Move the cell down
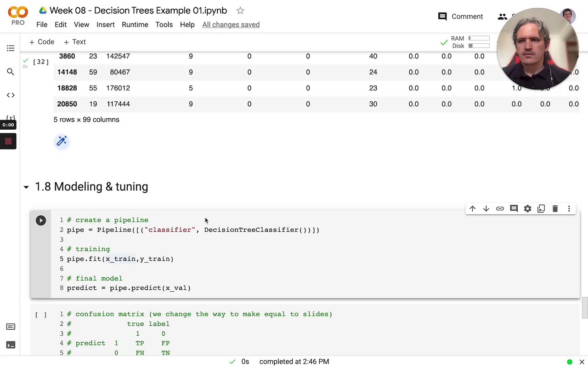The height and width of the screenshot is (368, 588). (486, 209)
